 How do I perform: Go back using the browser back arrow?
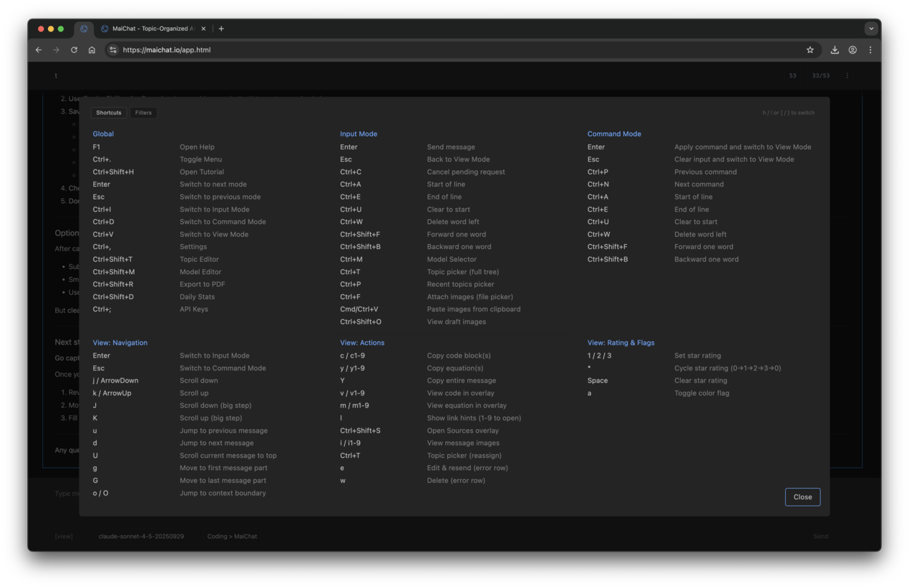38,50
